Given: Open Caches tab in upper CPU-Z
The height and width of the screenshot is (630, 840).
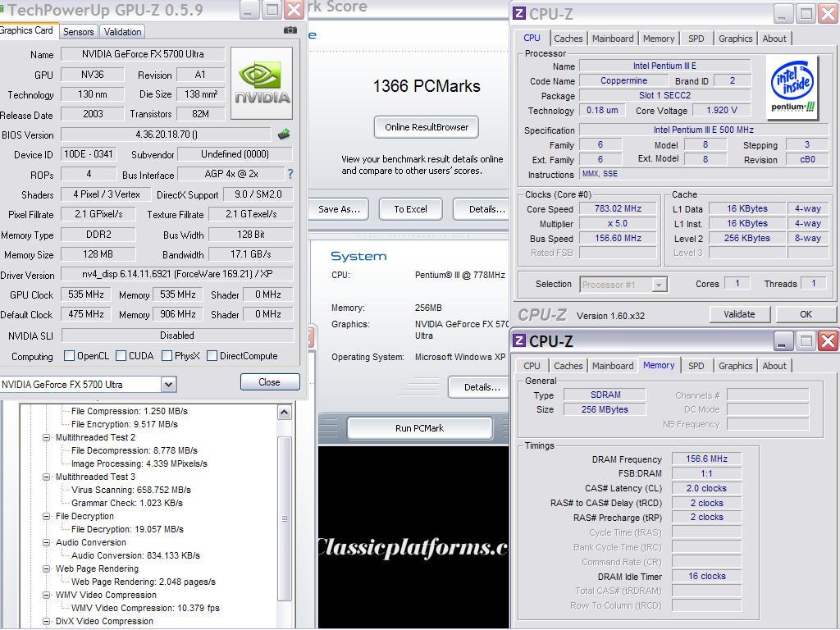Looking at the screenshot, I should (568, 39).
